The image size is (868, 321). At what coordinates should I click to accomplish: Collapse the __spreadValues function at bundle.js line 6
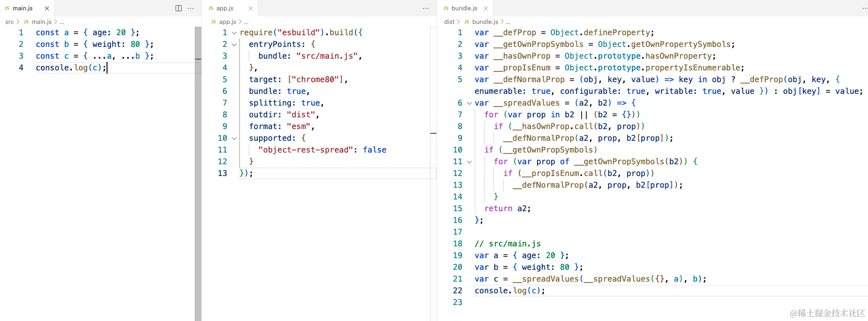pyautogui.click(x=469, y=103)
